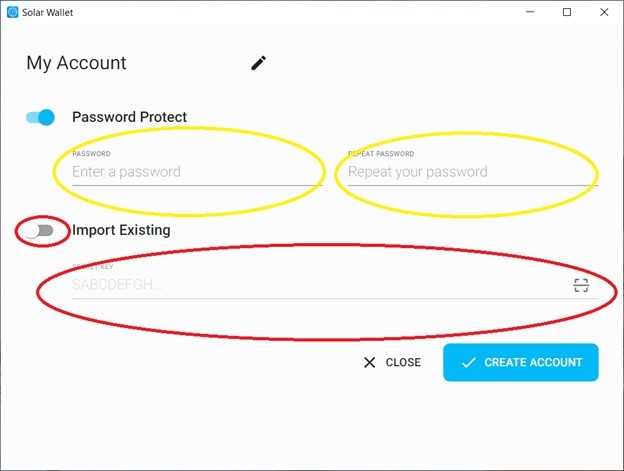The width and height of the screenshot is (624, 471).
Task: Click the X icon beside CLOSE
Action: 369,362
